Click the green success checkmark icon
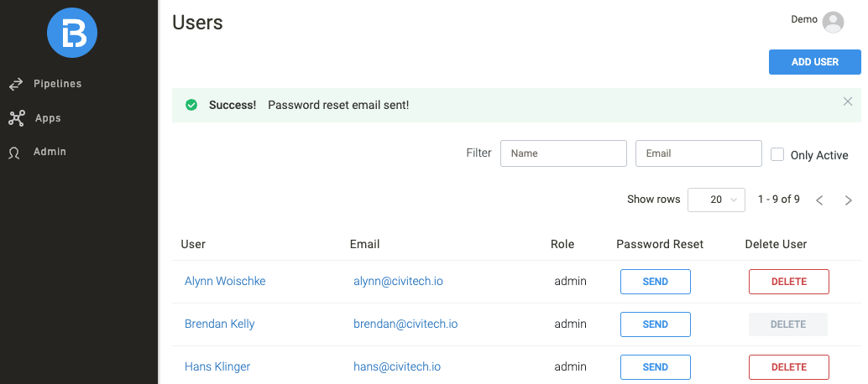This screenshot has width=868, height=384. [191, 106]
